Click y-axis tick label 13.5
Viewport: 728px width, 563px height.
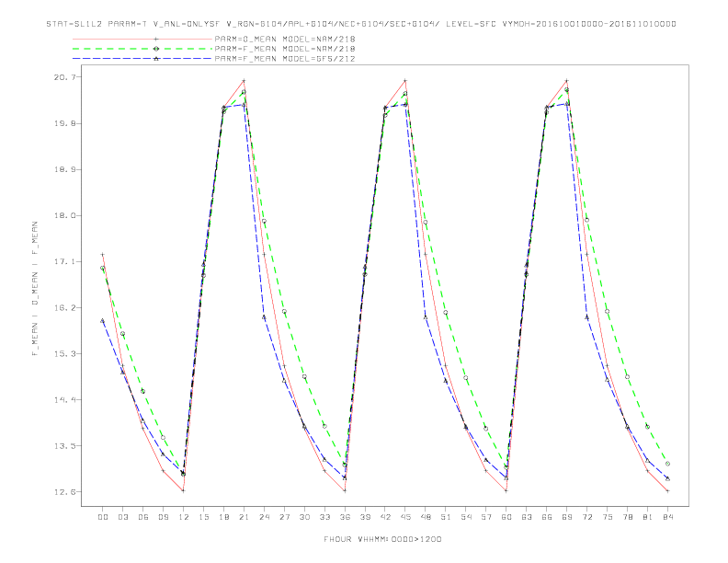(x=65, y=446)
